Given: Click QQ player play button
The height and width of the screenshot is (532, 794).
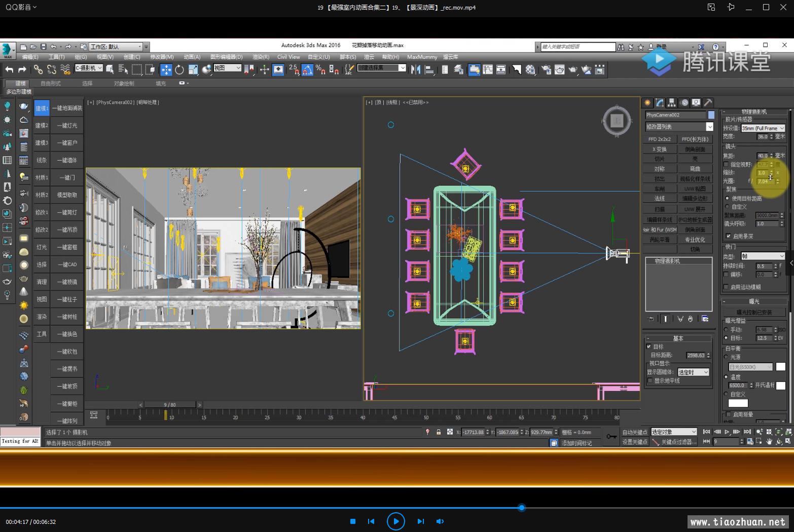Looking at the screenshot, I should pyautogui.click(x=396, y=521).
